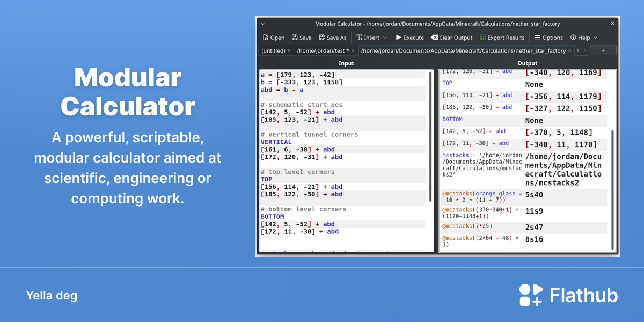Screen dimensions: 644x322
Task: Click the input line '[185, 123, -21] + abd'
Action: tap(301, 120)
